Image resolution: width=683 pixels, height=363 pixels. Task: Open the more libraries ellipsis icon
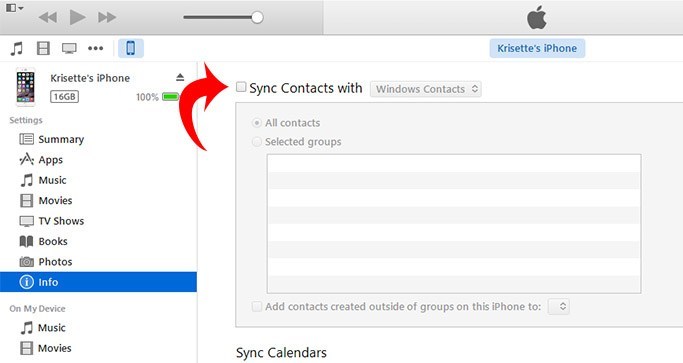point(95,48)
